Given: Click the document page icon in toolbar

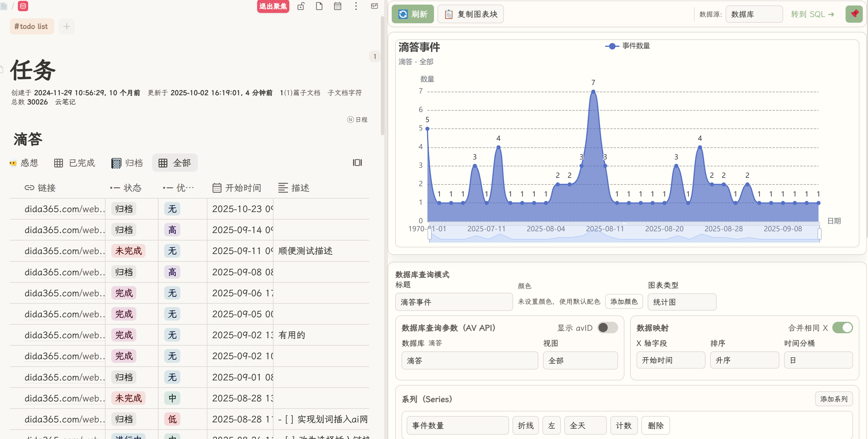Looking at the screenshot, I should [319, 6].
